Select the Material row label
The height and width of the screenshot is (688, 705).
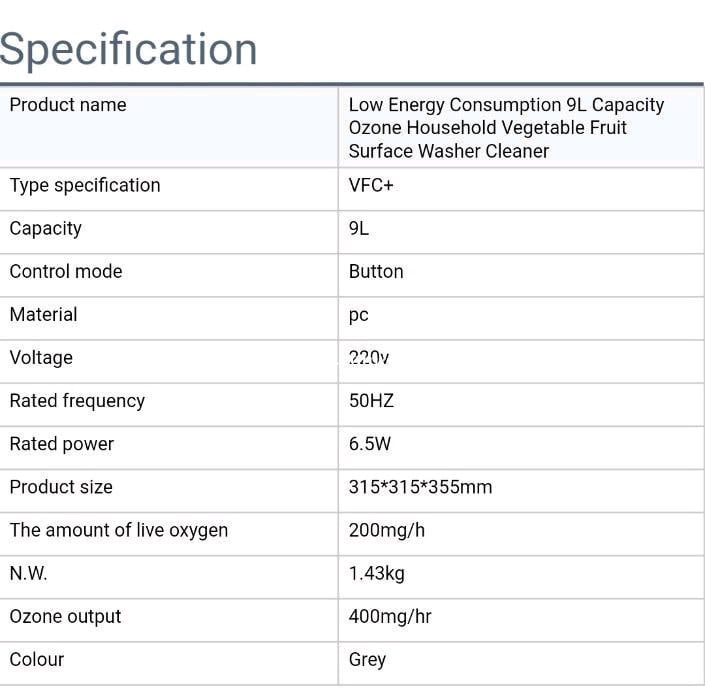pos(43,314)
